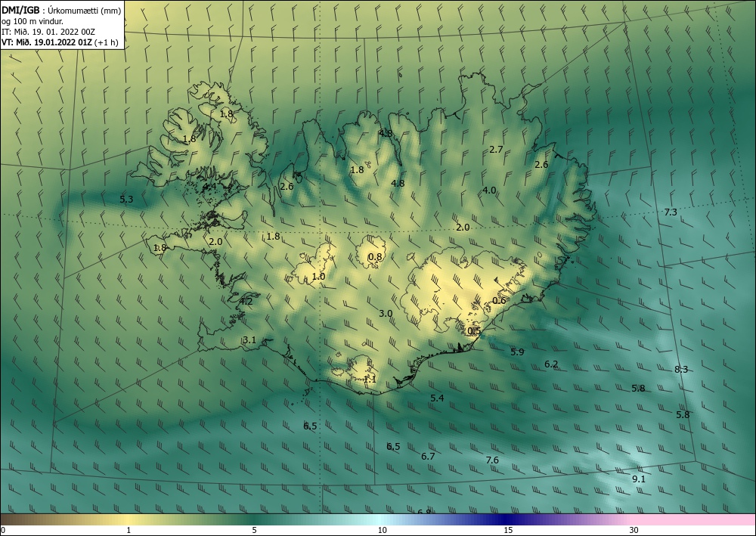Click the '15' label on the color scale
The width and height of the screenshot is (756, 536).
point(508,531)
